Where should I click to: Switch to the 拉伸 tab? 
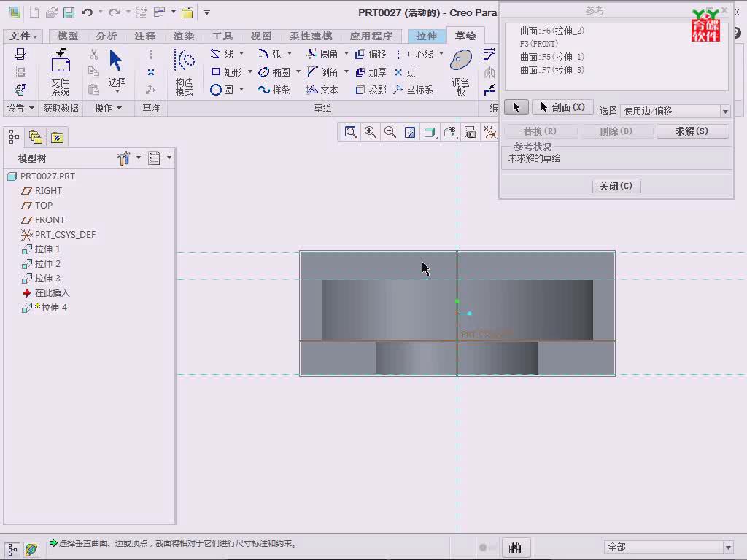click(x=426, y=36)
